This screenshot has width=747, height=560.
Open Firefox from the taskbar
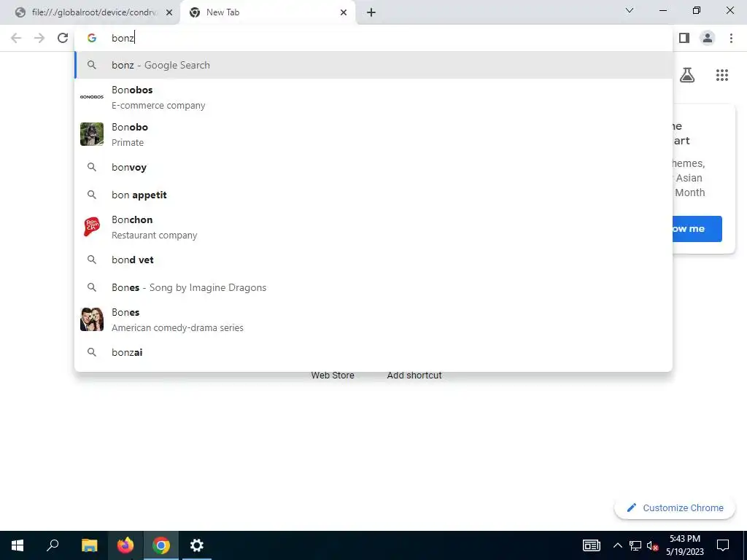tap(125, 545)
